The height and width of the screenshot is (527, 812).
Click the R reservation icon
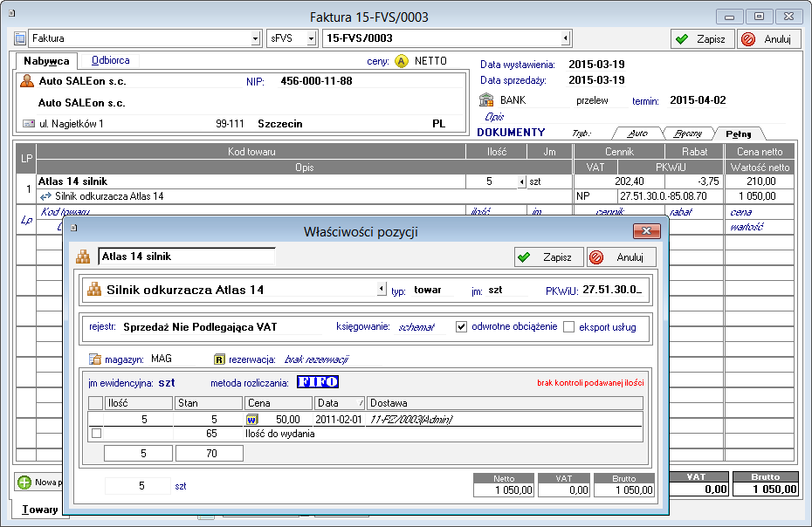[219, 359]
